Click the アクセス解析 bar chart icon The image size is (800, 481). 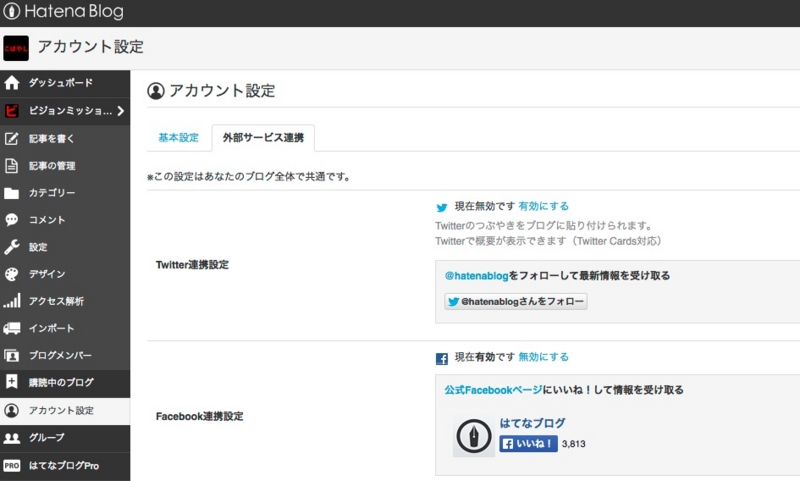pyautogui.click(x=12, y=300)
